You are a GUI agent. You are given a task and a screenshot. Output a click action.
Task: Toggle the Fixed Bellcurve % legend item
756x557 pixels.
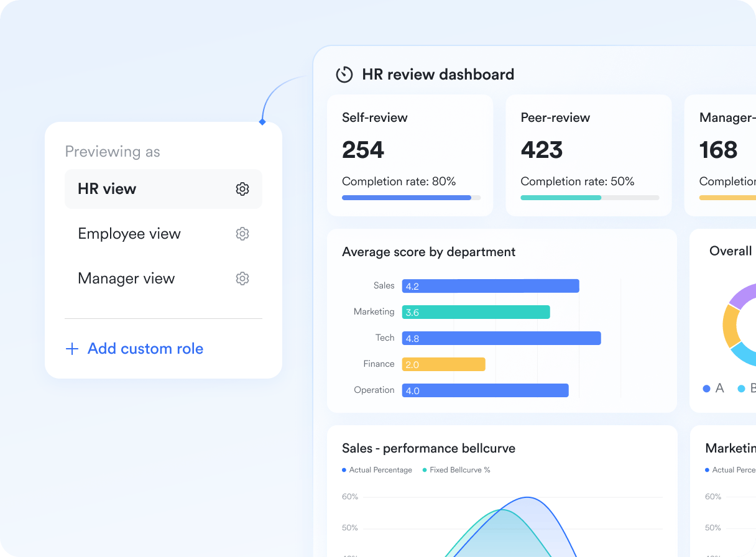(x=456, y=470)
